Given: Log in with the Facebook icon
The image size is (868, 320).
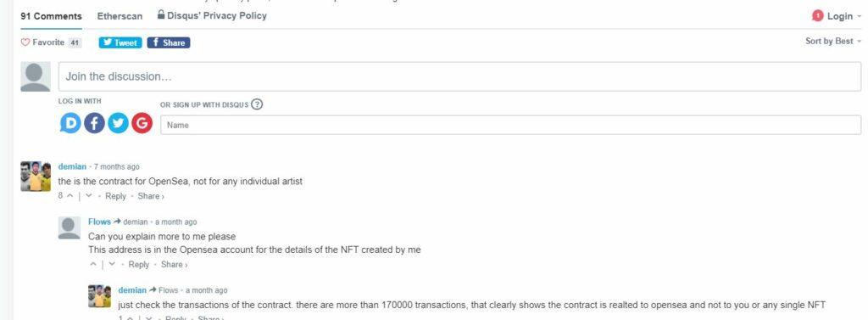Looking at the screenshot, I should tap(94, 123).
